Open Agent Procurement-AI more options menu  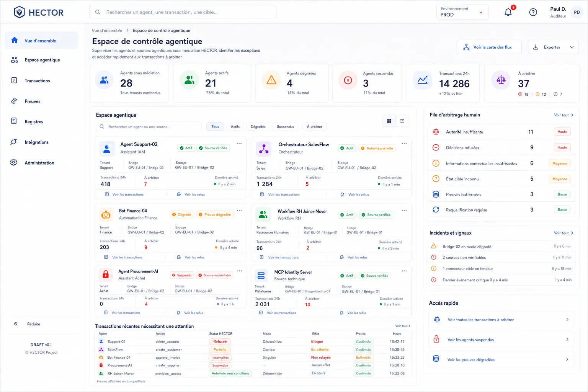tap(239, 271)
